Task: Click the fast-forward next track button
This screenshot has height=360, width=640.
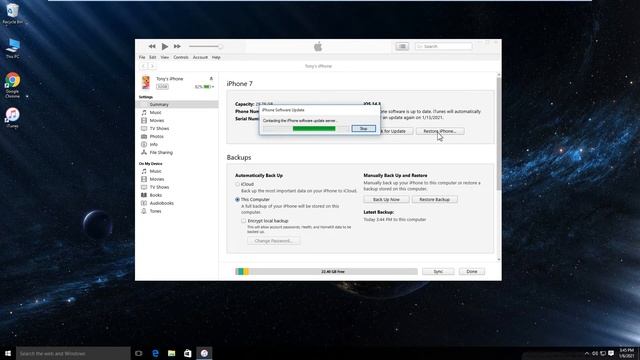Action: (x=177, y=47)
